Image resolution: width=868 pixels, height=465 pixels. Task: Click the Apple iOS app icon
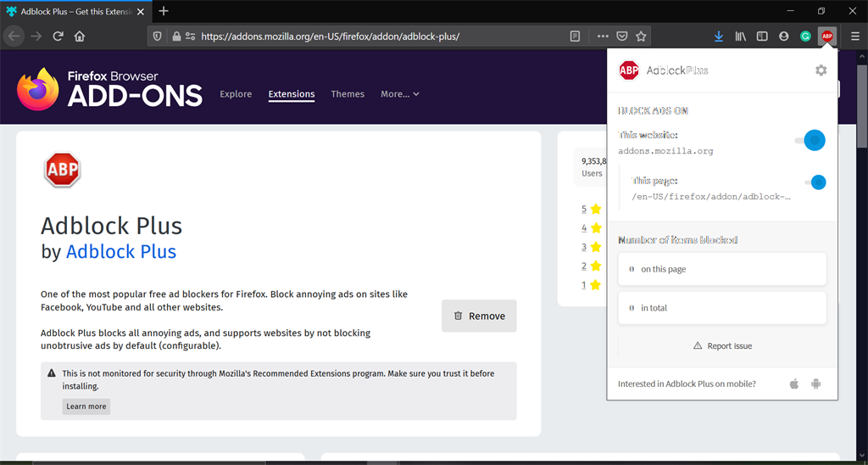tap(794, 384)
